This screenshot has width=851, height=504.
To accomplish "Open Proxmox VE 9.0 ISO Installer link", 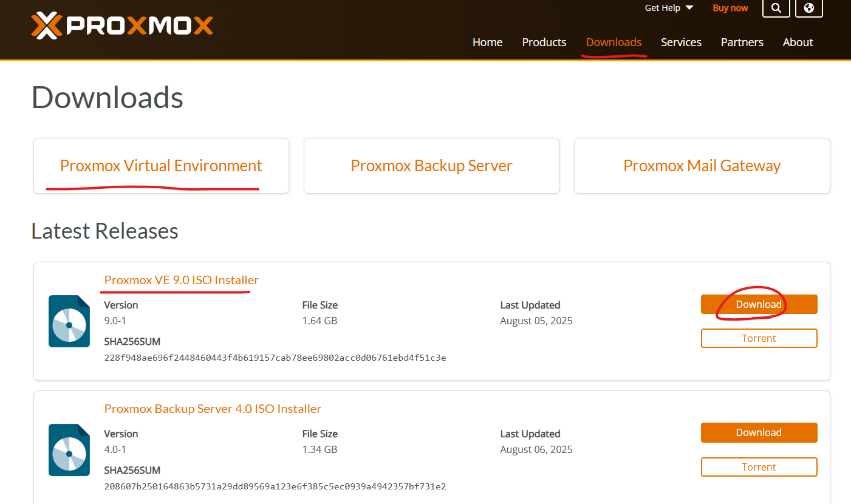I will 182,280.
